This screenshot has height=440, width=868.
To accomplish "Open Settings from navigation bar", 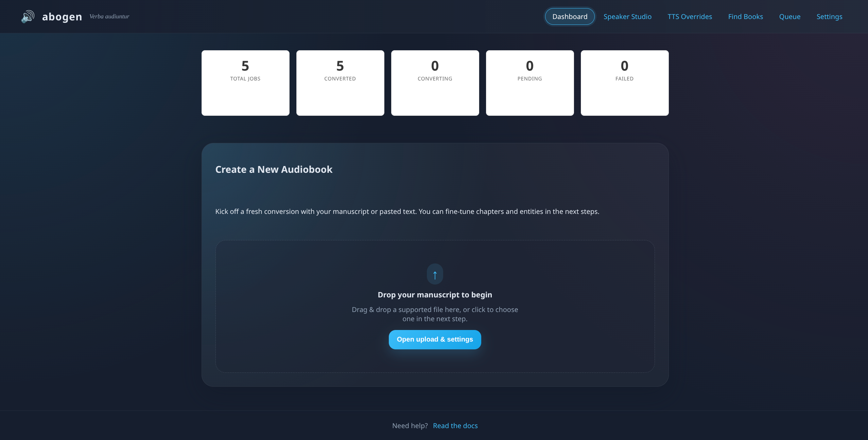I will [829, 17].
